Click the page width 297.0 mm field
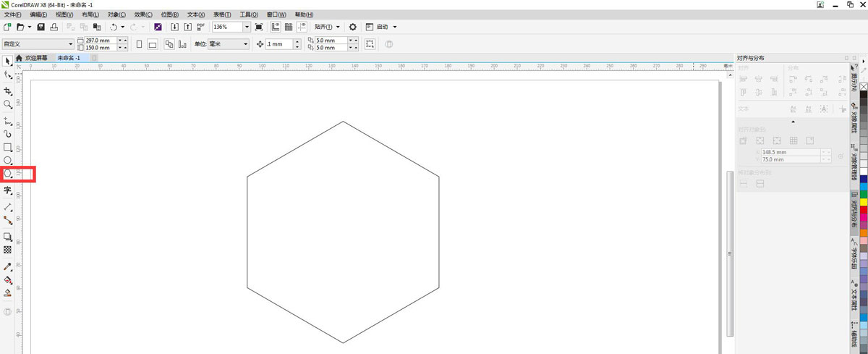 pyautogui.click(x=98, y=41)
